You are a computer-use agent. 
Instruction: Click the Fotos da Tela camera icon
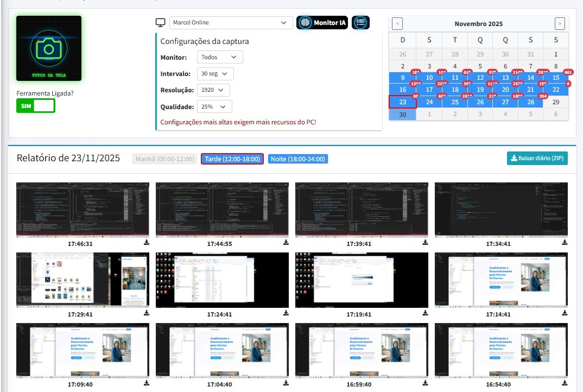[48, 48]
